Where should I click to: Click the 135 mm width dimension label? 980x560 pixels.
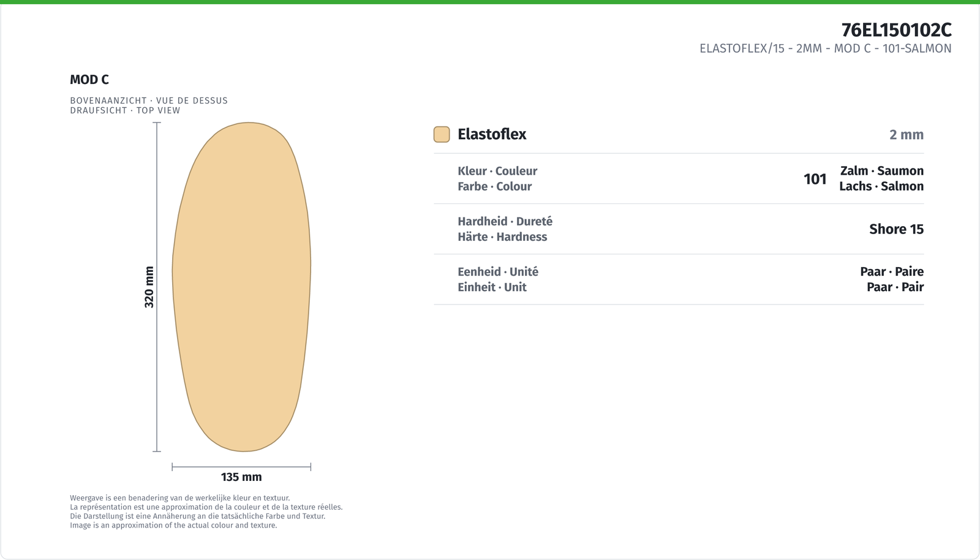(x=241, y=477)
